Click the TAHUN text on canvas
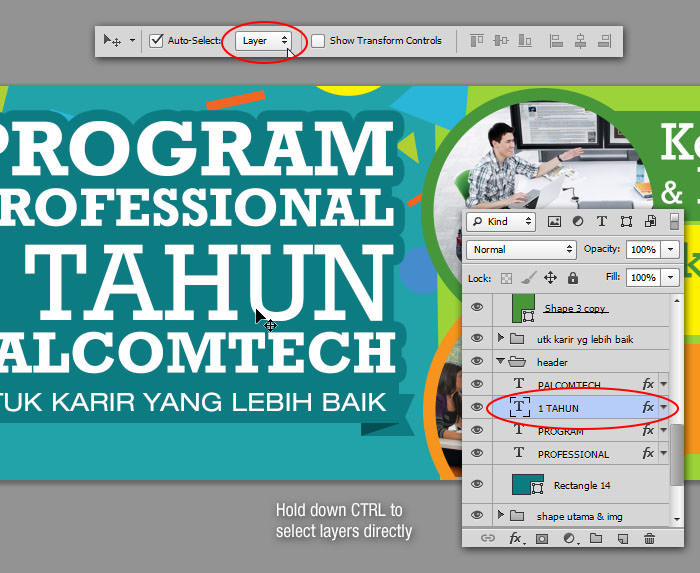The image size is (700, 573). [209, 282]
